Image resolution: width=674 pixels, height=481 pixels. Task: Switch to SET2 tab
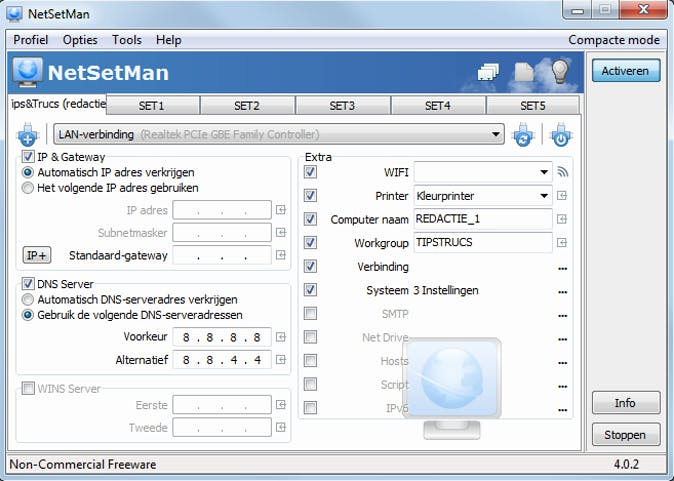coord(247,105)
